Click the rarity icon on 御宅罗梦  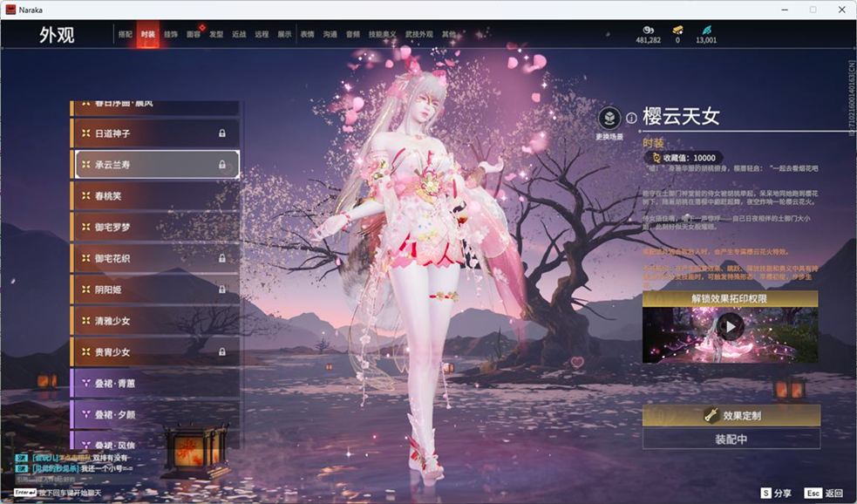pyautogui.click(x=85, y=227)
